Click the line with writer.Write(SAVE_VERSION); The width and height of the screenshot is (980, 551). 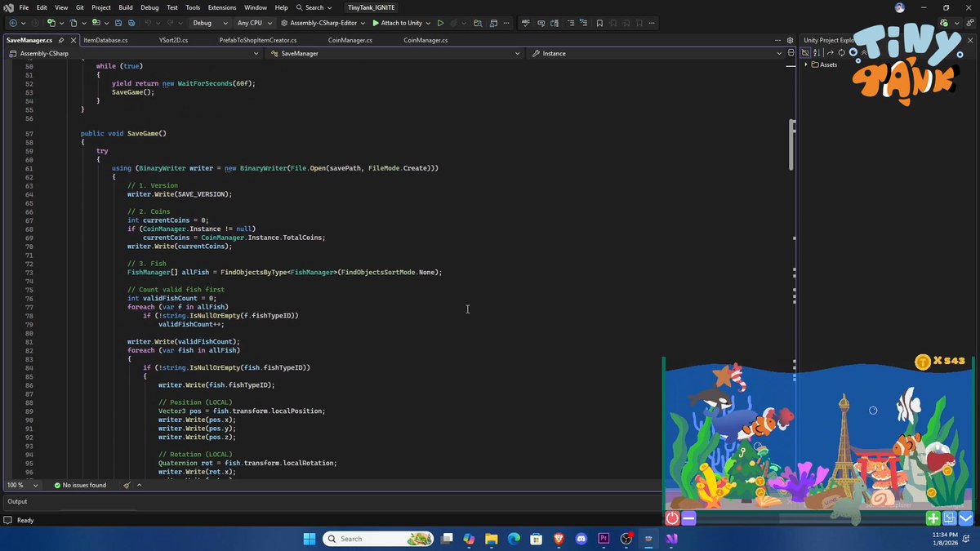pyautogui.click(x=180, y=194)
